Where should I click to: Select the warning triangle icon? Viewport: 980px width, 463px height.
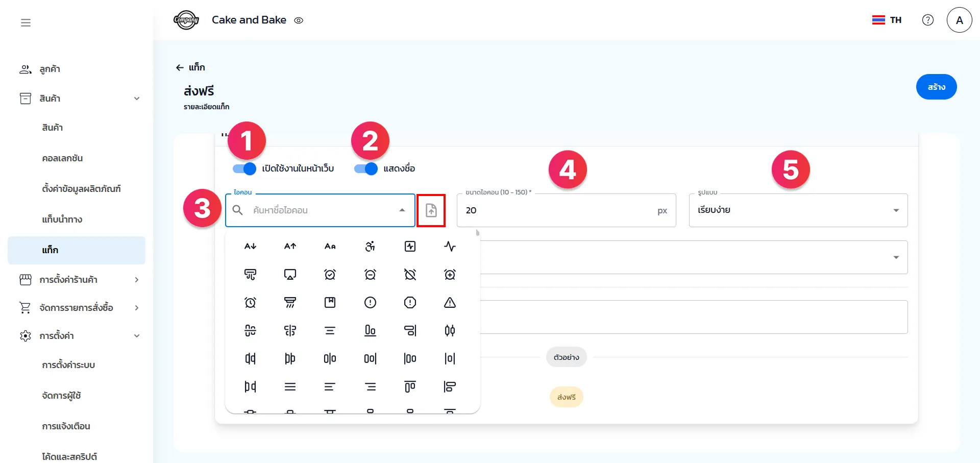[450, 303]
